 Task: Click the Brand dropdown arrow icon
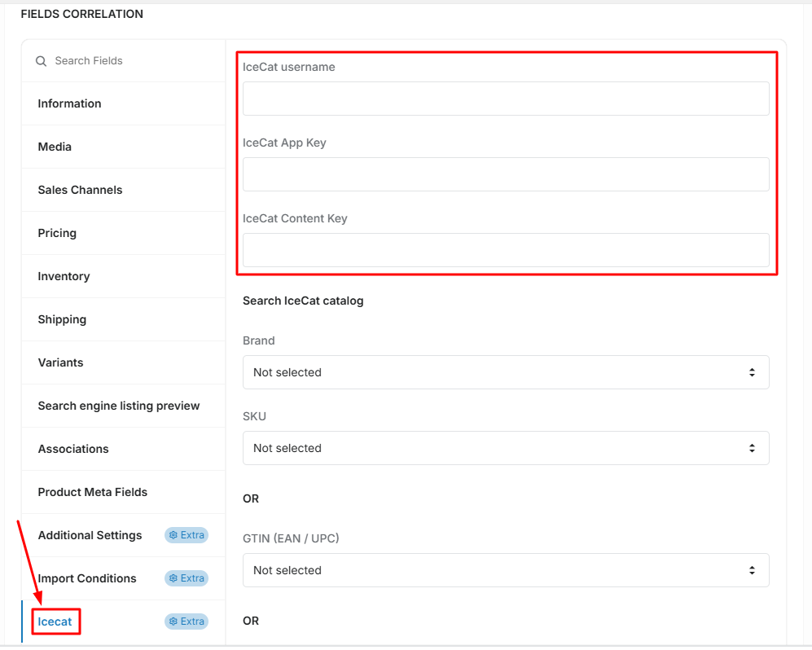(x=752, y=372)
